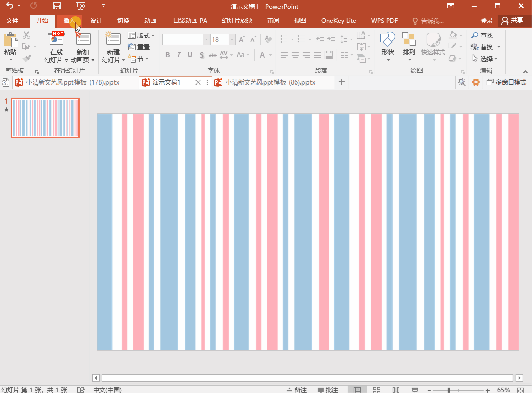The height and width of the screenshot is (393, 532).
Task: Click the Undo arrow in title bar
Action: [x=10, y=6]
